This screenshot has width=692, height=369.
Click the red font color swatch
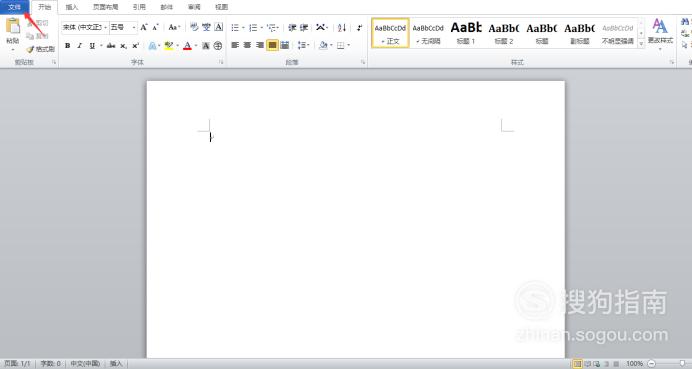pyautogui.click(x=187, y=45)
